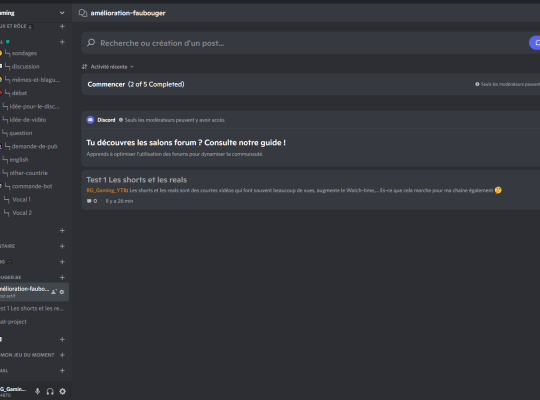
Task: Click plus icon beside JEUX ET RÔLE category
Action: (62, 26)
